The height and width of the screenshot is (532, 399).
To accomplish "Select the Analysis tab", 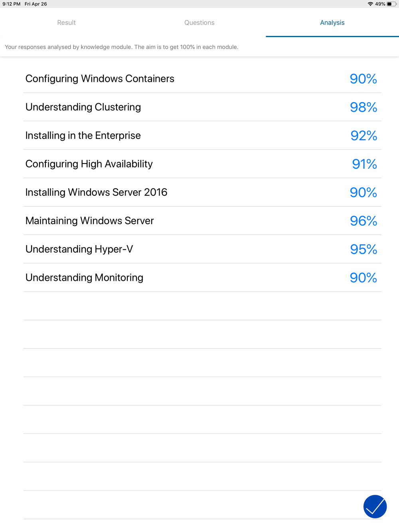I will (332, 23).
